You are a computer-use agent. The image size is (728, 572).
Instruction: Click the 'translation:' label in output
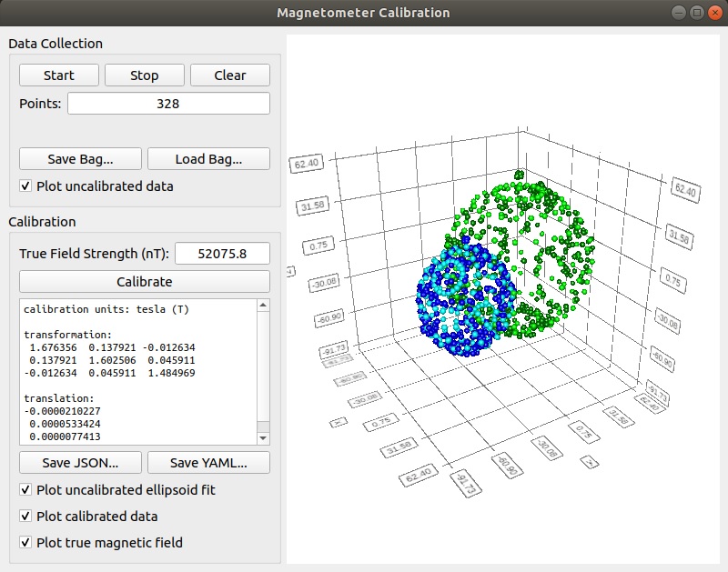[59, 398]
